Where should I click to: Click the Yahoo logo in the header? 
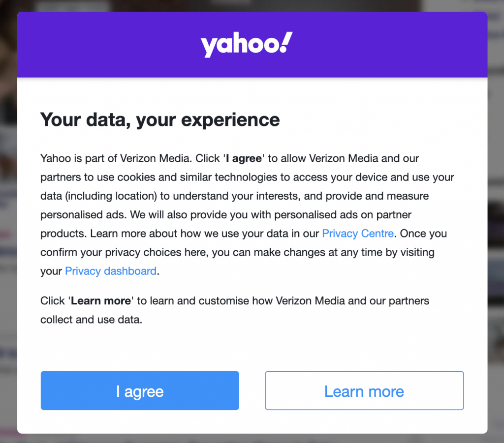click(247, 44)
